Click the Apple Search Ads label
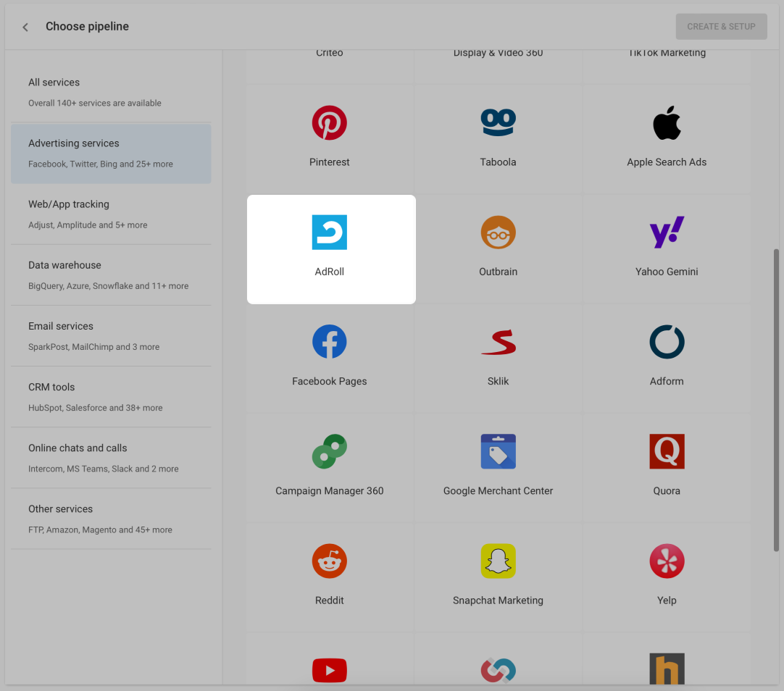The width and height of the screenshot is (784, 691). (x=667, y=162)
